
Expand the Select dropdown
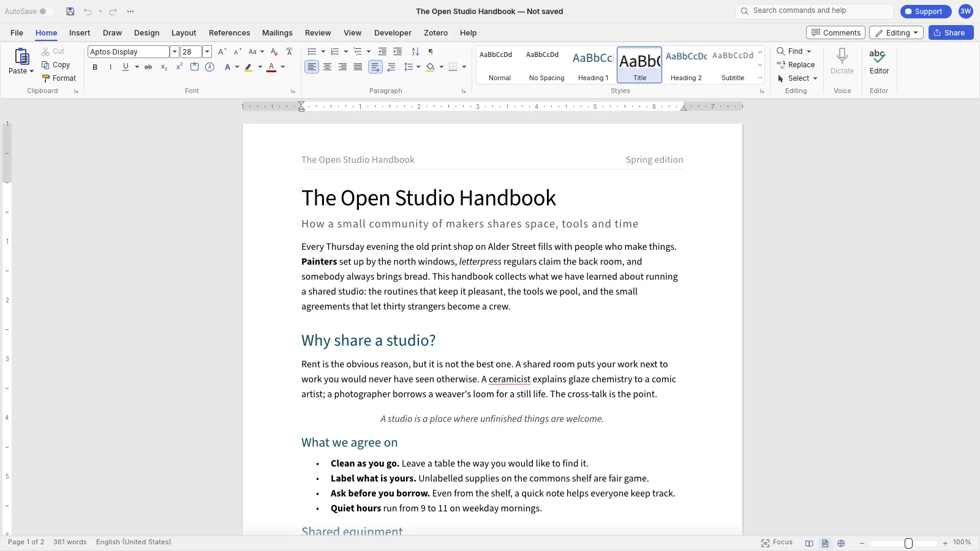815,78
